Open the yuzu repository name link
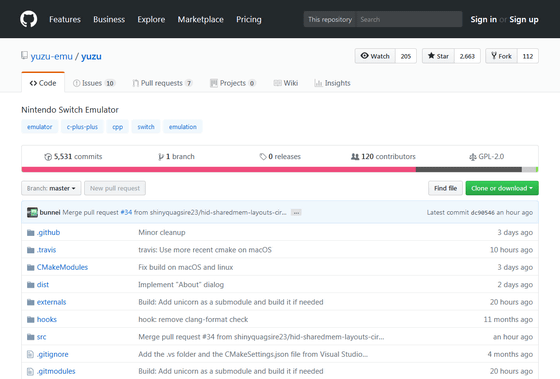This screenshot has height=379, width=560. point(91,56)
